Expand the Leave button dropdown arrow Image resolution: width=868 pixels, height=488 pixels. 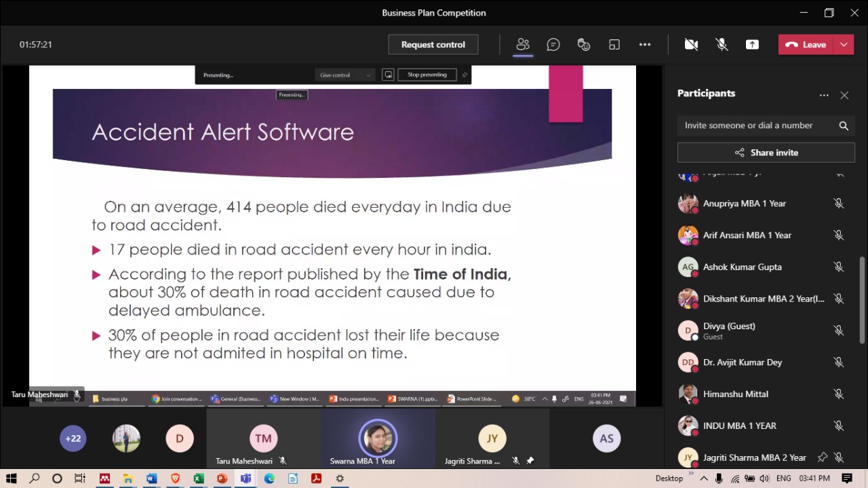click(x=844, y=45)
